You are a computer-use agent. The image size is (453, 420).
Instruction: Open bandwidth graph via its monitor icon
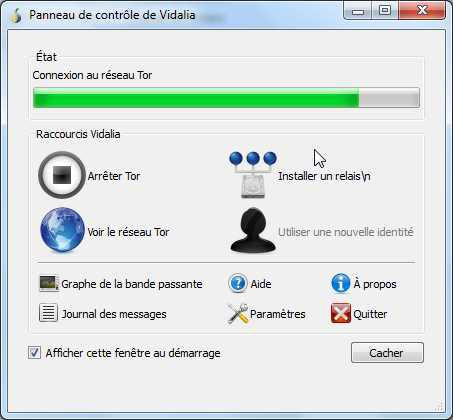(49, 284)
